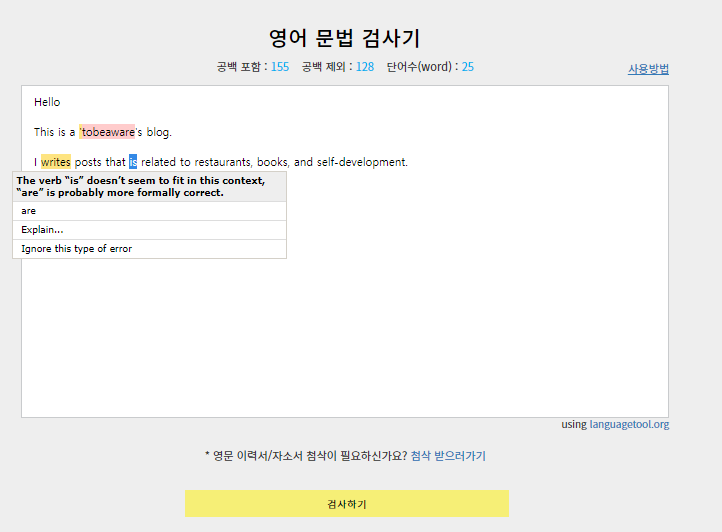Follow the 첨삭 받으러가기 link
Viewport: 722px width, 532px height.
coord(448,456)
